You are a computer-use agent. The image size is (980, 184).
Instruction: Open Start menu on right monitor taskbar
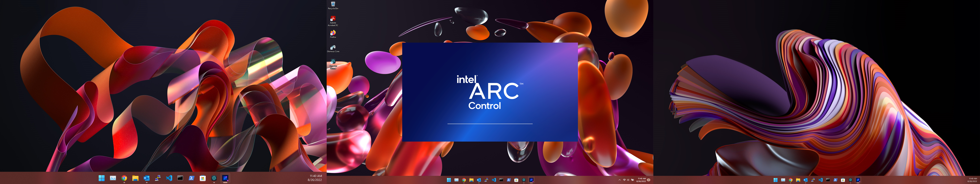[x=776, y=180]
